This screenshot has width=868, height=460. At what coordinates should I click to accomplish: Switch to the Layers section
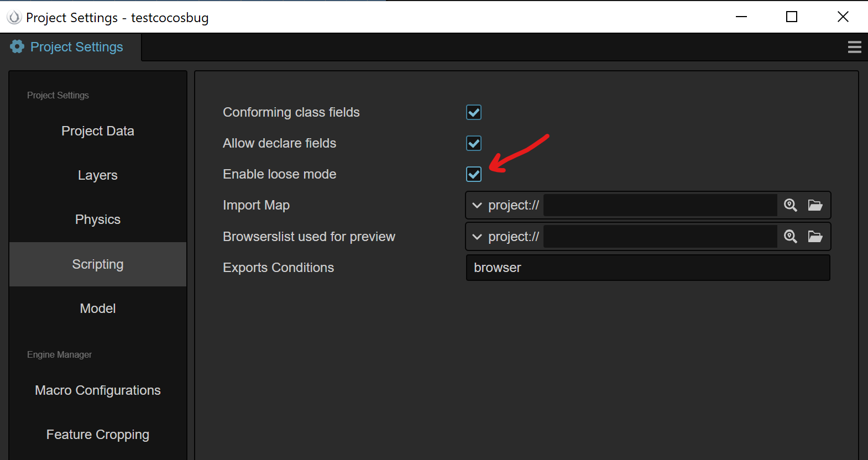98,175
